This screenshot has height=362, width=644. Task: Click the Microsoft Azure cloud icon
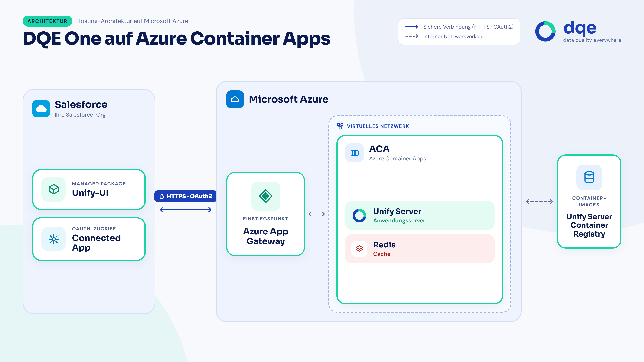click(x=235, y=99)
